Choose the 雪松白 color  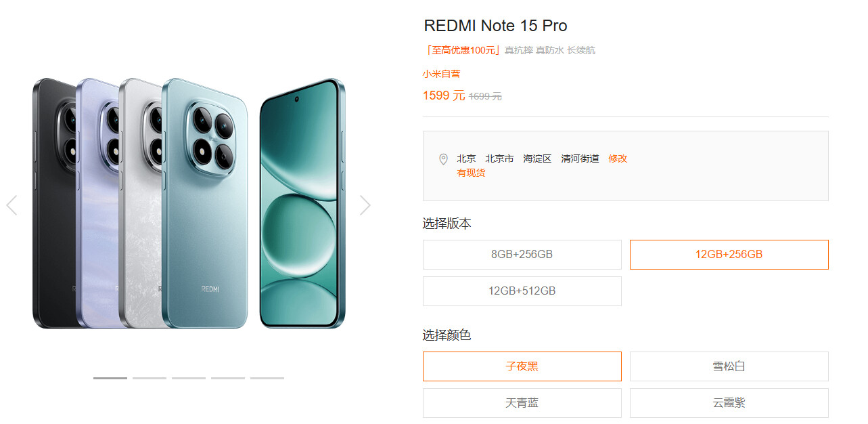(729, 366)
